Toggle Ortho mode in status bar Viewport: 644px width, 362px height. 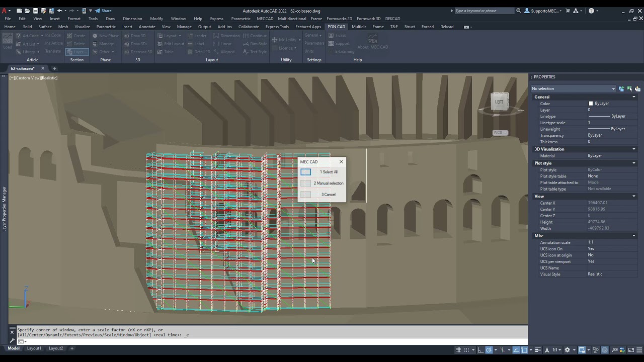click(x=480, y=350)
